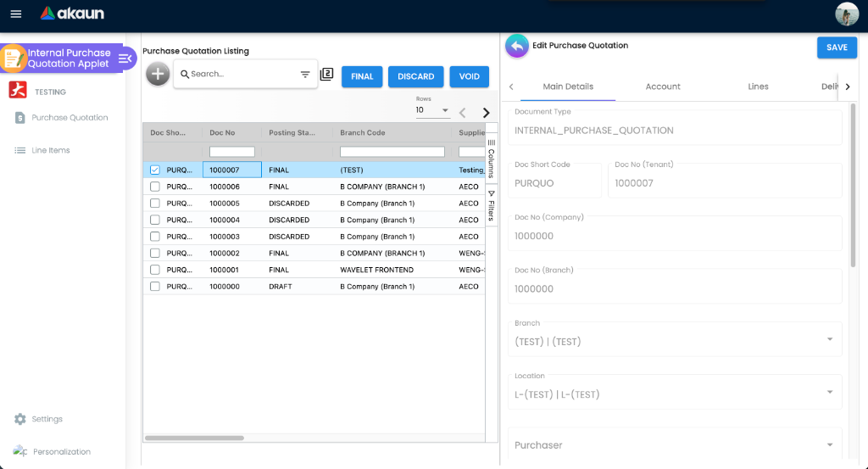
Task: Uncheck the row 1000007 checkbox
Action: 155,170
